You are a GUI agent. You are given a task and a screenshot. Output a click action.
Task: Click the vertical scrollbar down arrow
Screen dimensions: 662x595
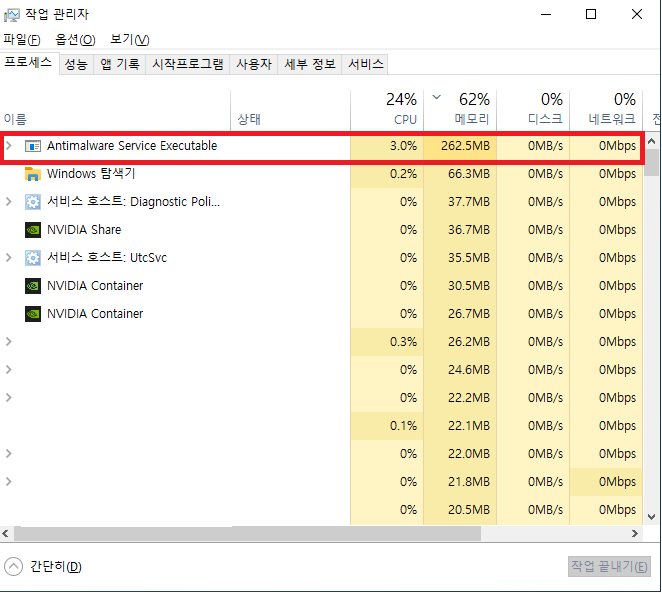coord(651,517)
